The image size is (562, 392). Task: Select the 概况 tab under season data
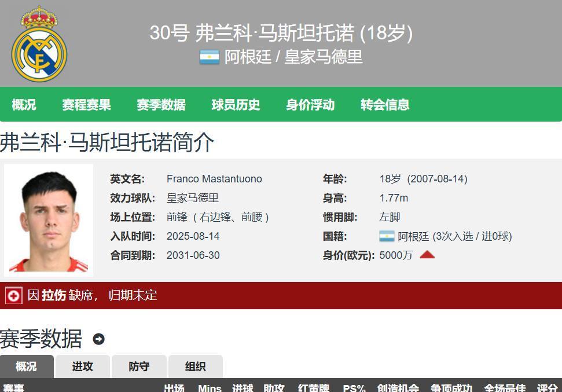click(27, 367)
